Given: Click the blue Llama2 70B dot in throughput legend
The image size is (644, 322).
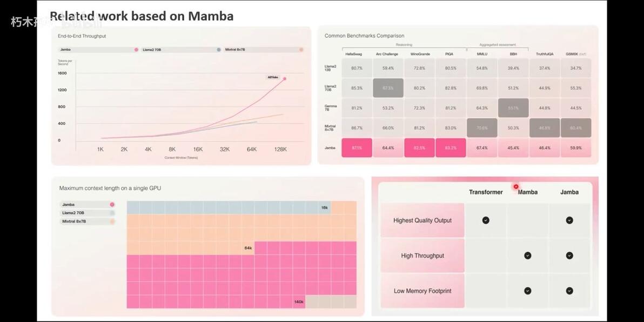Looking at the screenshot, I should click(x=219, y=50).
